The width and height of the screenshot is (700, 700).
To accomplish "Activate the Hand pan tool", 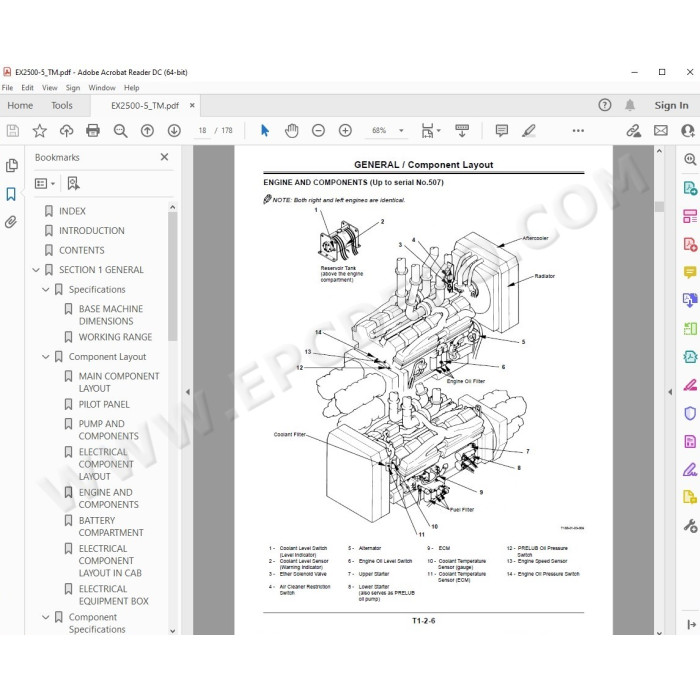I will coord(292,131).
